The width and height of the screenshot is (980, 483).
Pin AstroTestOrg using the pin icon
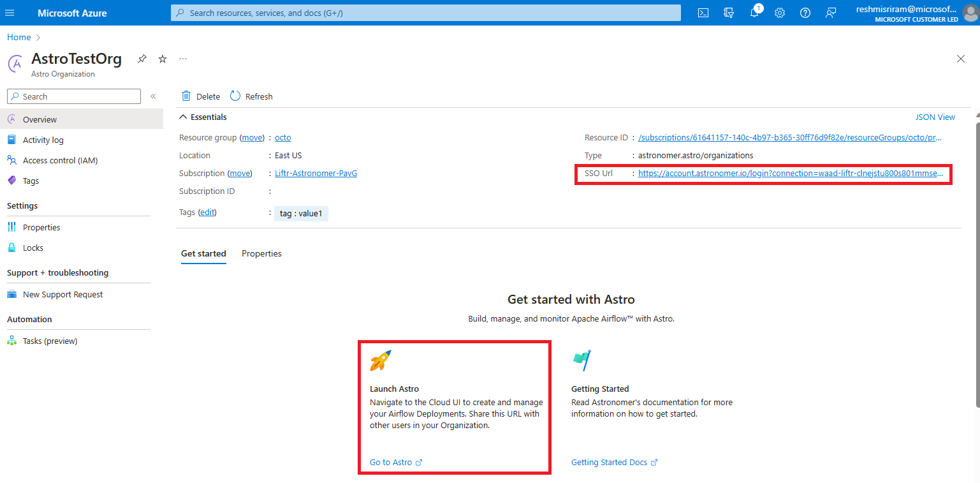click(x=142, y=59)
